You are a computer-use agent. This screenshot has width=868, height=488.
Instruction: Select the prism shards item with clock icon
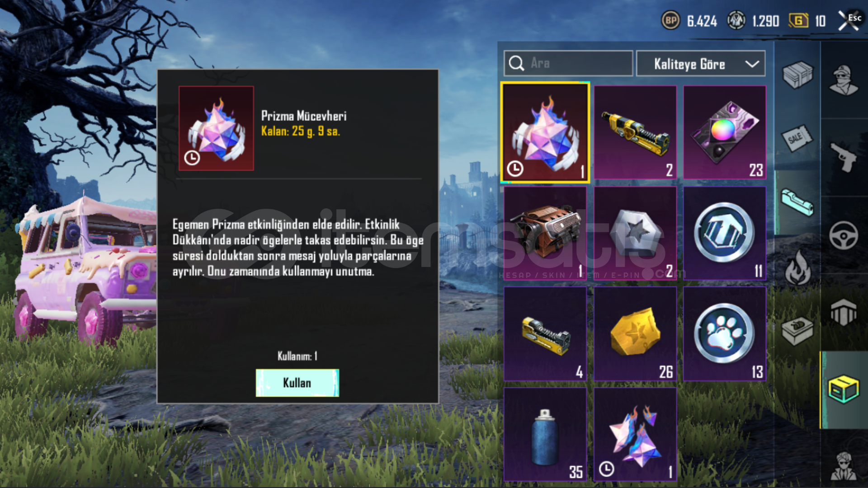[x=635, y=434]
